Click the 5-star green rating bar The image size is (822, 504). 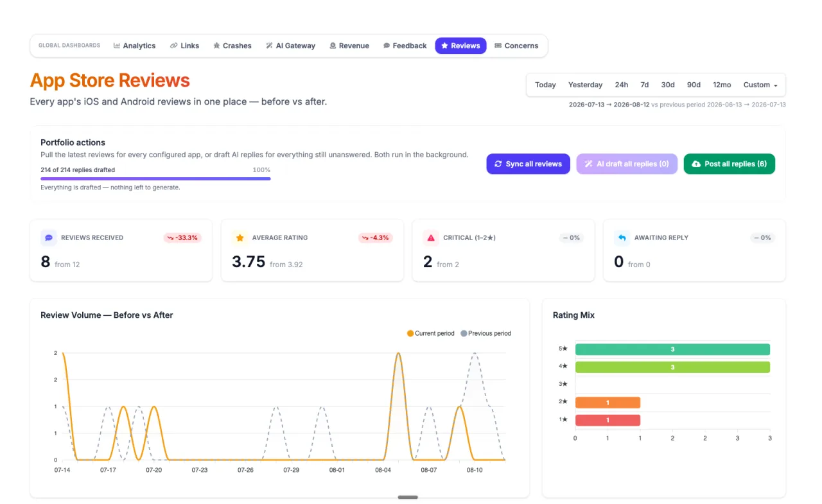point(672,349)
